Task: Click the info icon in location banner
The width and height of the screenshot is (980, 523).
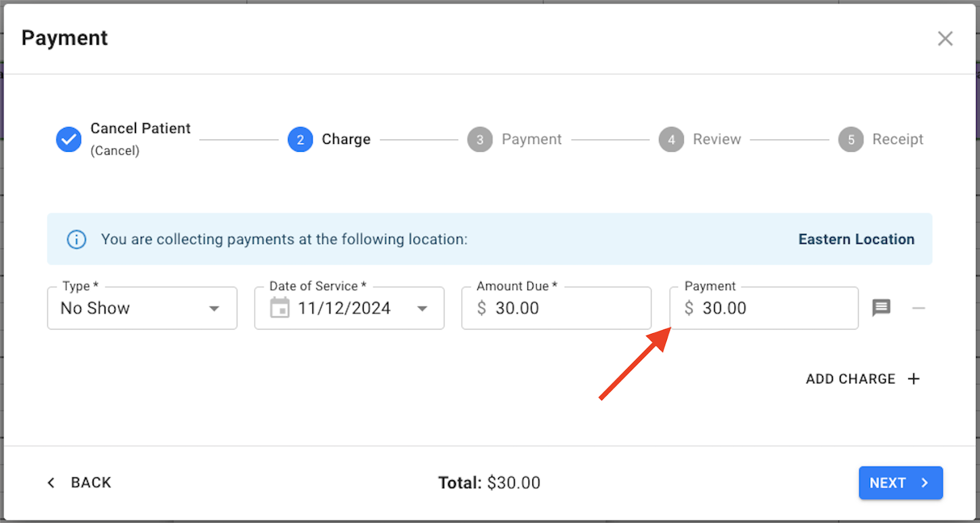Action: point(77,239)
